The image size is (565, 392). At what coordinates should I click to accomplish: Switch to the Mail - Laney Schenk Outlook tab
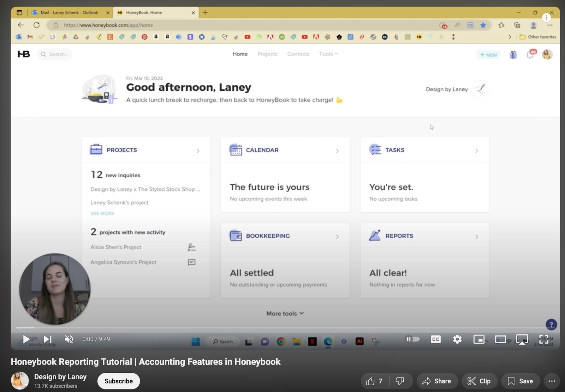click(71, 12)
